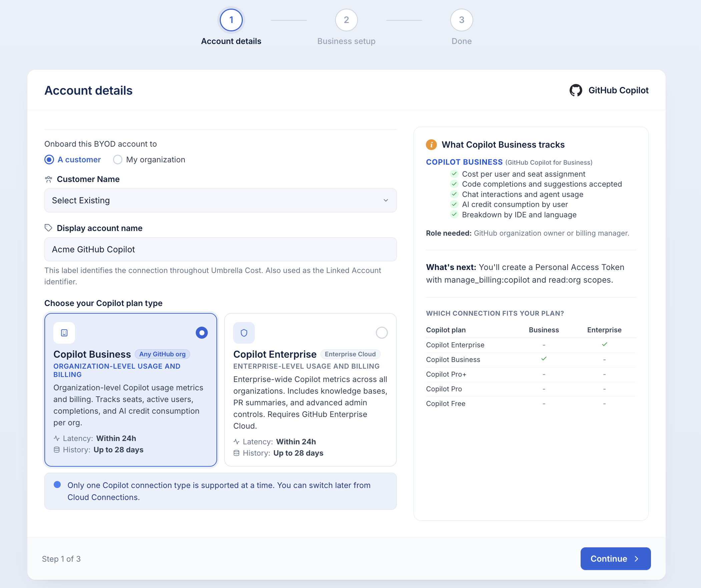Click the 'Enterprise' column header in plan table
The image size is (701, 588).
click(604, 330)
